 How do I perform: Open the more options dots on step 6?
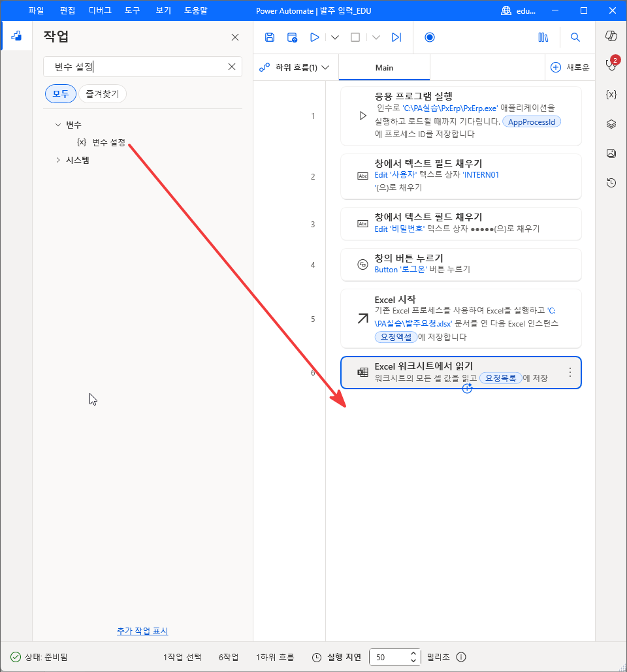click(x=570, y=372)
